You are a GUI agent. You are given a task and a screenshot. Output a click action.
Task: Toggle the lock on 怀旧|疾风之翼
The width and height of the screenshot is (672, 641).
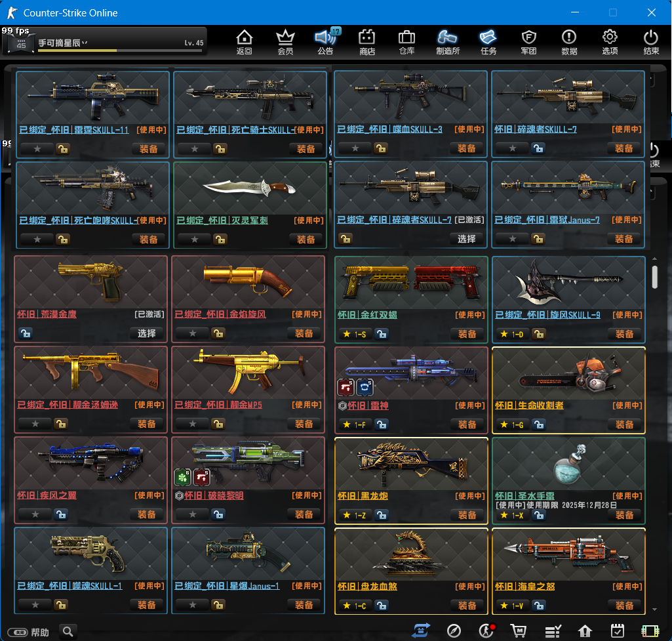[61, 514]
